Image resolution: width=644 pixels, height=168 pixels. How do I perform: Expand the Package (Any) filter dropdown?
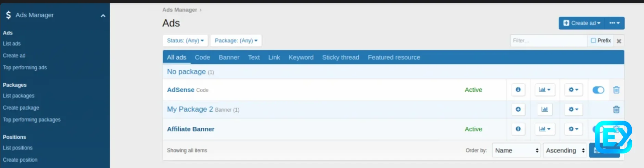[x=236, y=41]
